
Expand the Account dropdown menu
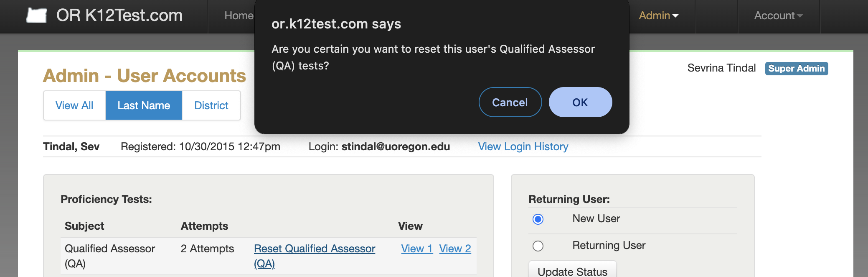tap(778, 15)
